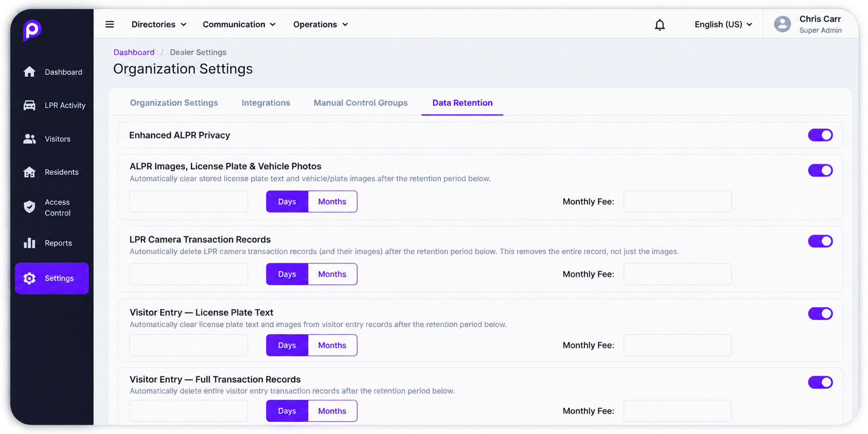
Task: Open the English (US) language selector
Action: [723, 24]
